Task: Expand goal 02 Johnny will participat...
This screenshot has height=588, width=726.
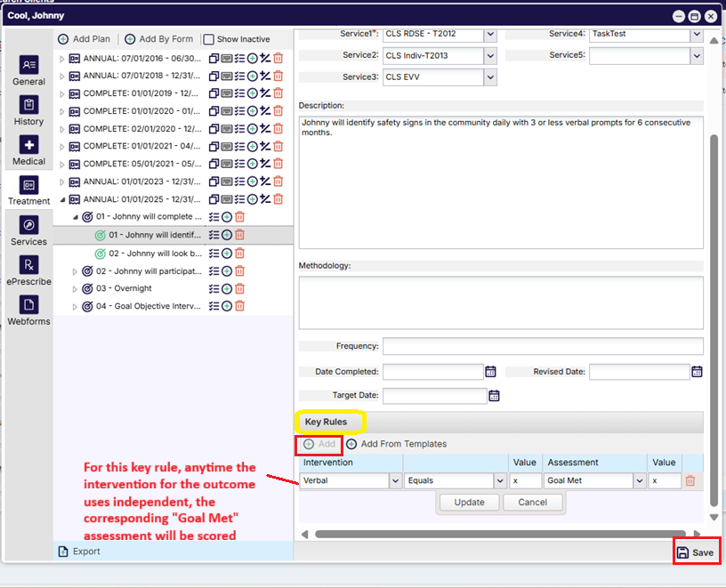Action: click(x=75, y=271)
